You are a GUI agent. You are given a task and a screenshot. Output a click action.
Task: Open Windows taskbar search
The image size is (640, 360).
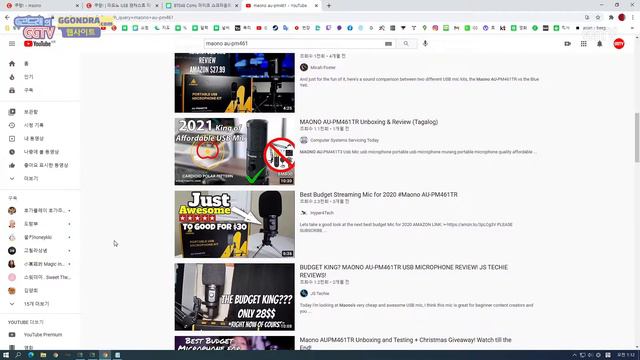click(18, 356)
